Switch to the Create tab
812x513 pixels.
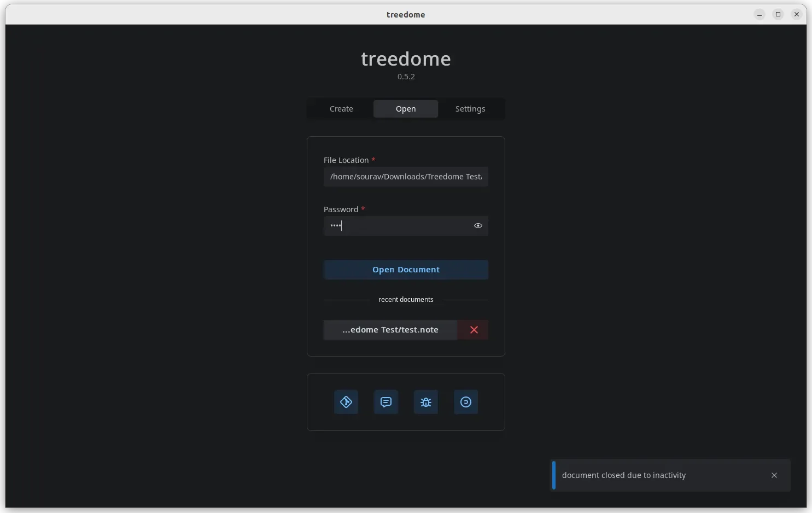tap(341, 109)
